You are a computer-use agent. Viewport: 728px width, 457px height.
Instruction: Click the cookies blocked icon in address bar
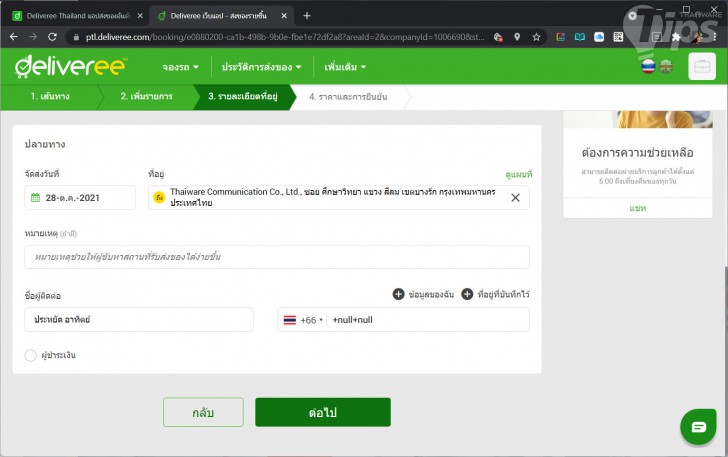coord(498,37)
